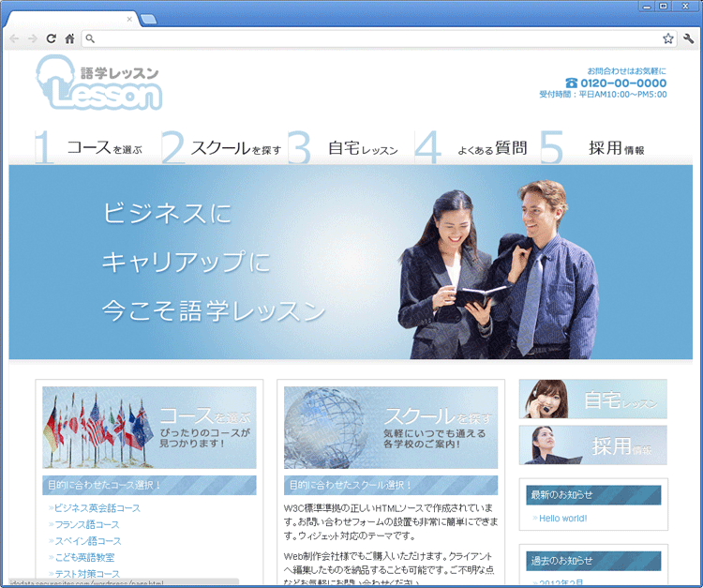Click 過去のお知らせ heading
This screenshot has width=703, height=588.
pyautogui.click(x=593, y=561)
